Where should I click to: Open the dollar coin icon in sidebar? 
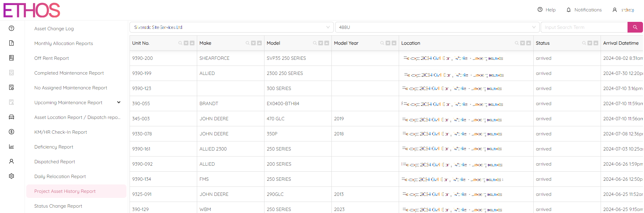tap(11, 132)
